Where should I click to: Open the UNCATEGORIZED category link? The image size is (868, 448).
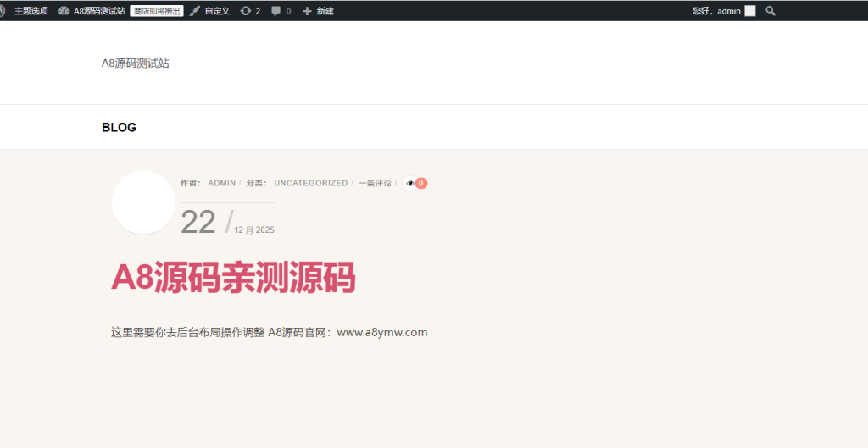click(311, 183)
